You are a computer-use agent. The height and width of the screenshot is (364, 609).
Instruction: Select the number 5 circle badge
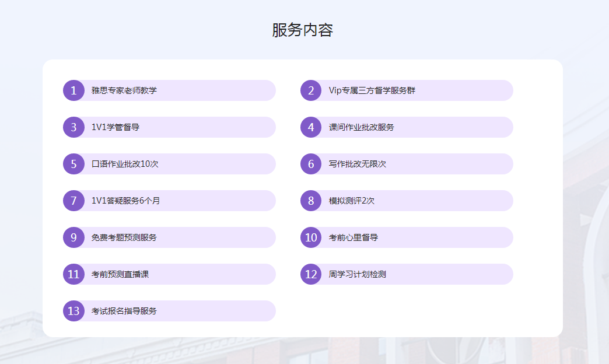[x=73, y=164]
